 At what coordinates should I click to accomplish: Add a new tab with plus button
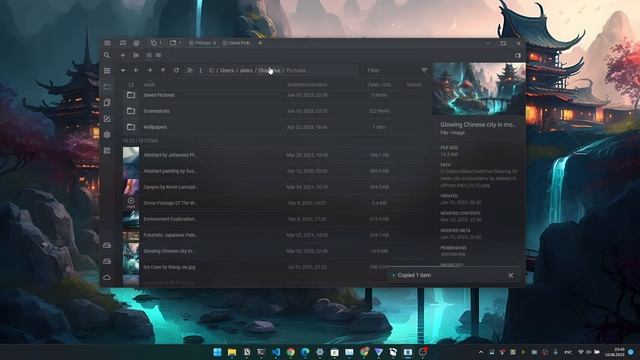click(x=260, y=43)
